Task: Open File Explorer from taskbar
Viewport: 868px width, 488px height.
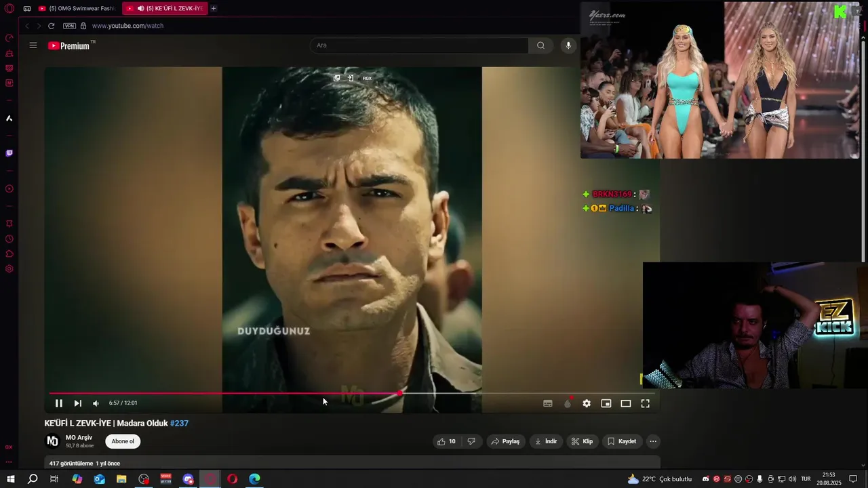Action: (x=121, y=479)
